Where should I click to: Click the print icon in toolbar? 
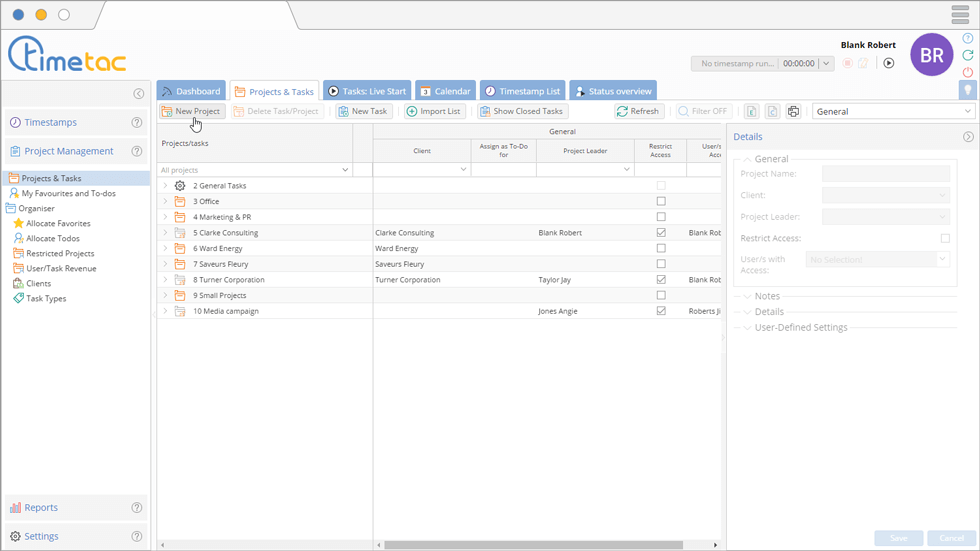[793, 111]
